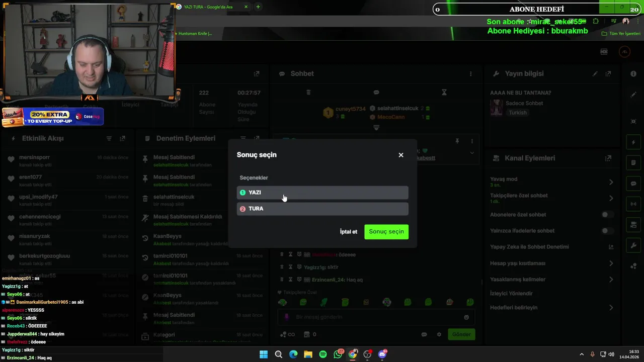
Task: Click the Turkish tag under Sadece Sohbet
Action: pyautogui.click(x=518, y=113)
